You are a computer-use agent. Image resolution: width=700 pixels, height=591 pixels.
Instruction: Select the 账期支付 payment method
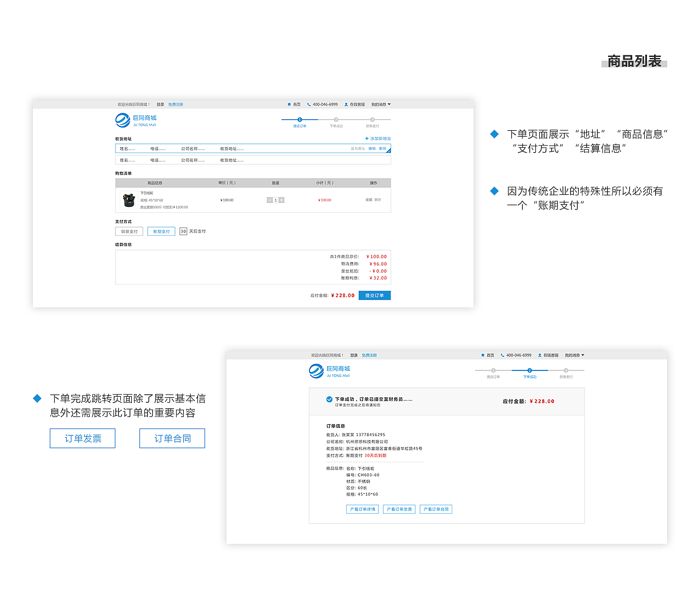pos(161,231)
